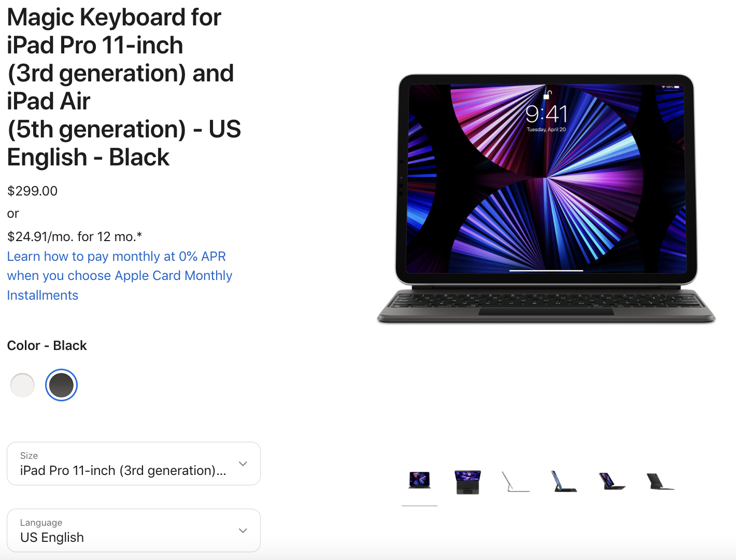Select the white color swatch

22,385
